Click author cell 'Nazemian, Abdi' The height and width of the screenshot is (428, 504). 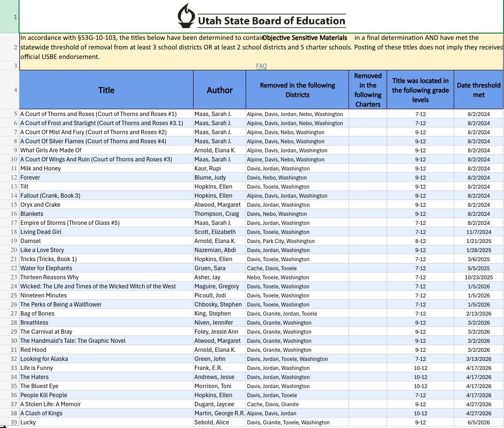coord(219,250)
